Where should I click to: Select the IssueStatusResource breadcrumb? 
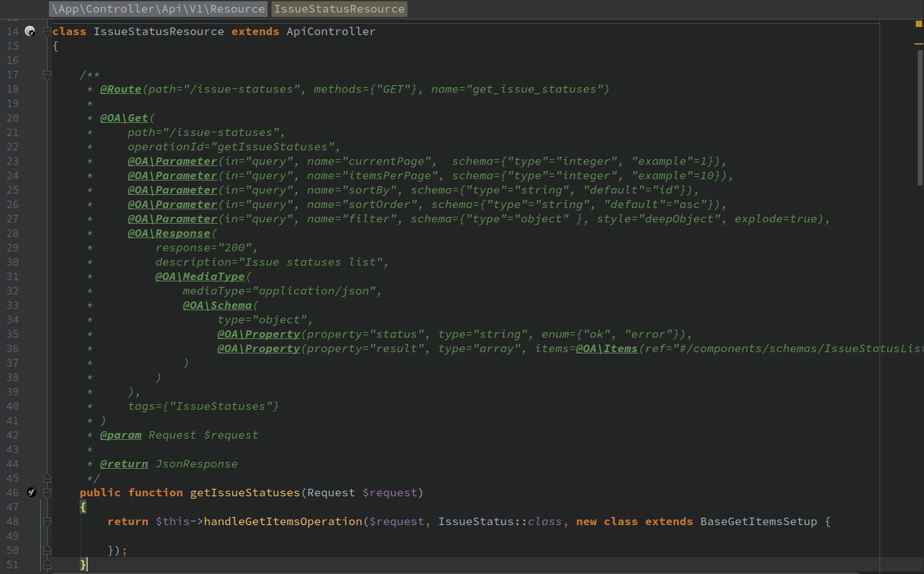pos(339,9)
